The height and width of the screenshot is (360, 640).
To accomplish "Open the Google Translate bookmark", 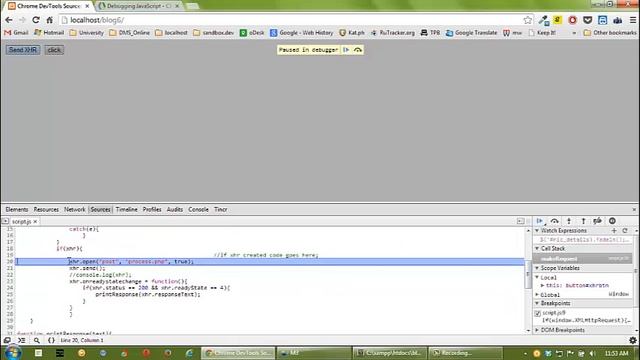I will (x=471, y=33).
